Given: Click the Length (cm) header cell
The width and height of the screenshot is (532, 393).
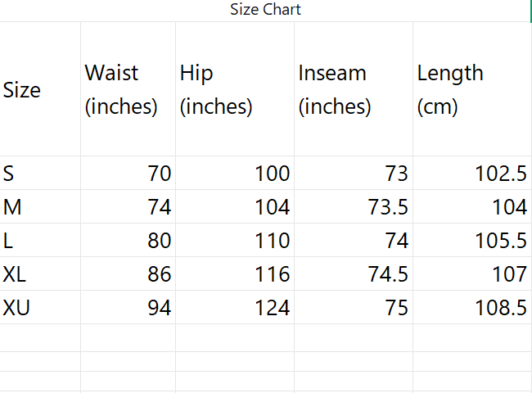Looking at the screenshot, I should tap(471, 89).
